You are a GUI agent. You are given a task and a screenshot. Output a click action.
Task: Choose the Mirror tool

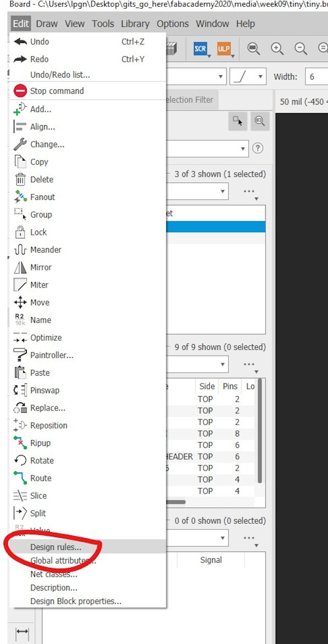[88, 267]
